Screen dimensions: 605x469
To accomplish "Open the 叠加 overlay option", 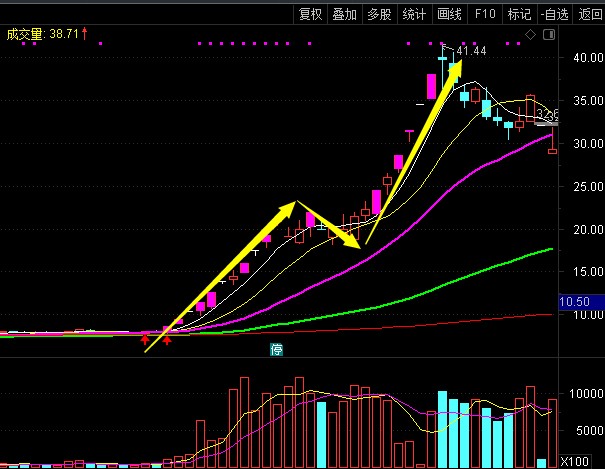I will click(345, 14).
